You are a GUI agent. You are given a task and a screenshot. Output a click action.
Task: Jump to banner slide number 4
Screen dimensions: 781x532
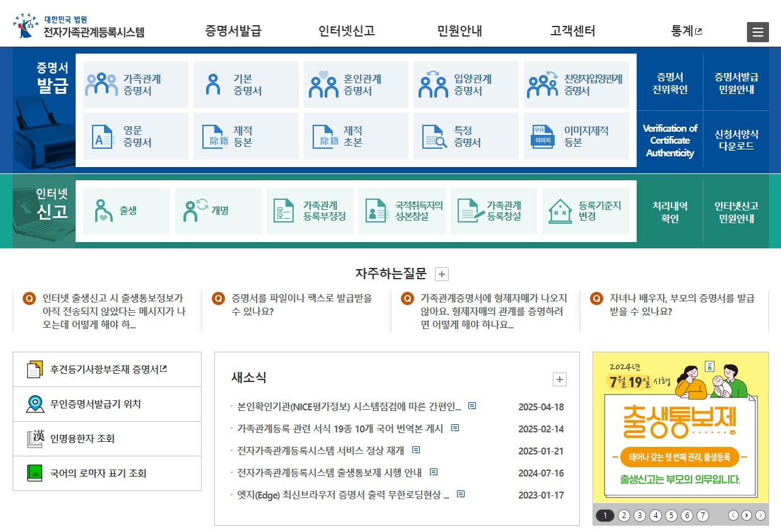coord(656,515)
